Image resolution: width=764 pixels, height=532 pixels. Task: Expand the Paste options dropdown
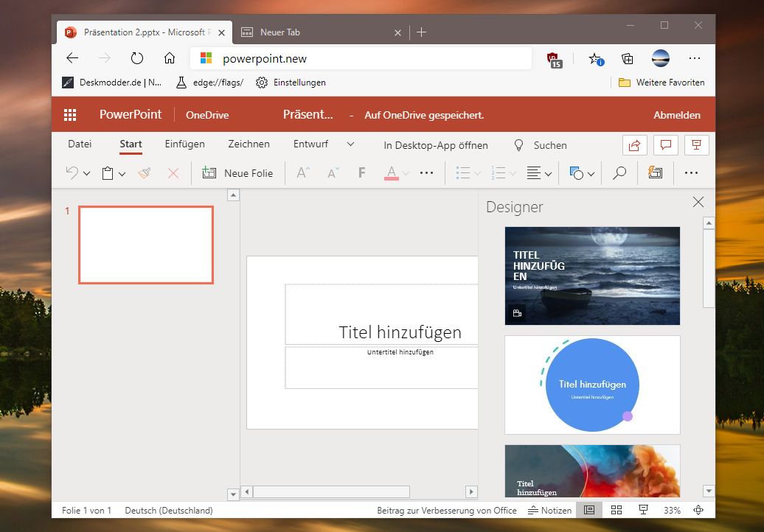[x=122, y=174]
